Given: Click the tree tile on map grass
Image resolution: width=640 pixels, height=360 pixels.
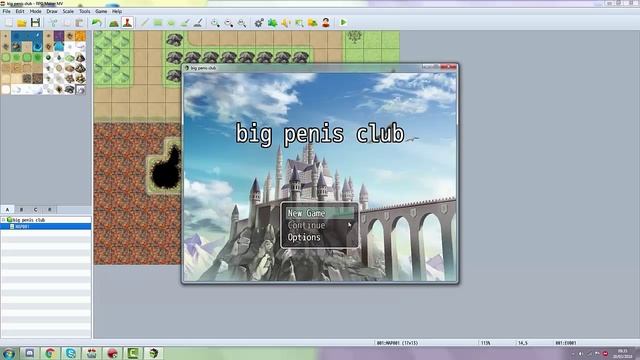Looking at the screenshot, I should 354,38.
